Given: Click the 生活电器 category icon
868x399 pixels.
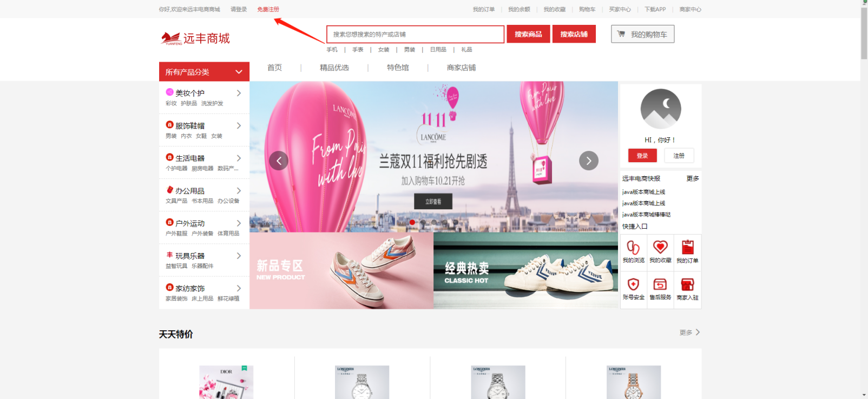Looking at the screenshot, I should [169, 157].
